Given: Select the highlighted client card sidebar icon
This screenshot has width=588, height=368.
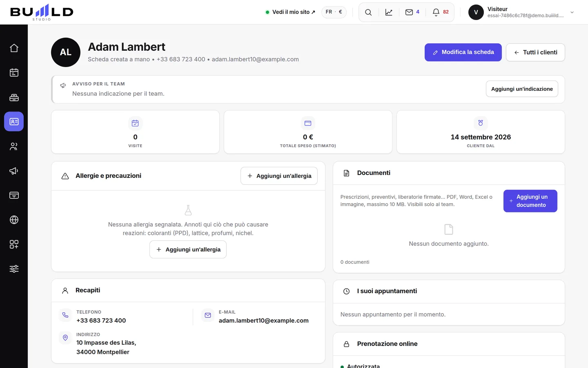Looking at the screenshot, I should (x=14, y=121).
